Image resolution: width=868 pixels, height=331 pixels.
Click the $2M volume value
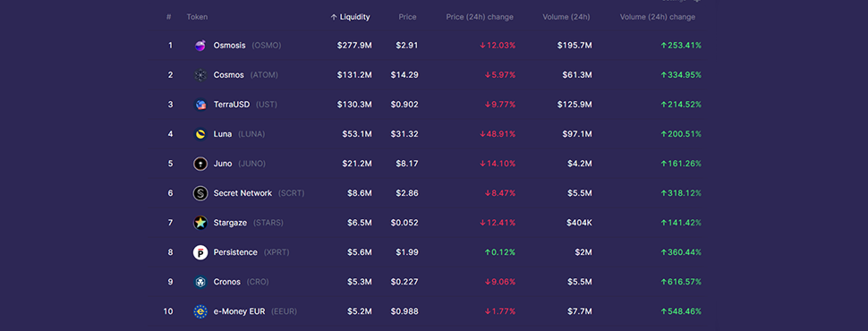pos(583,252)
